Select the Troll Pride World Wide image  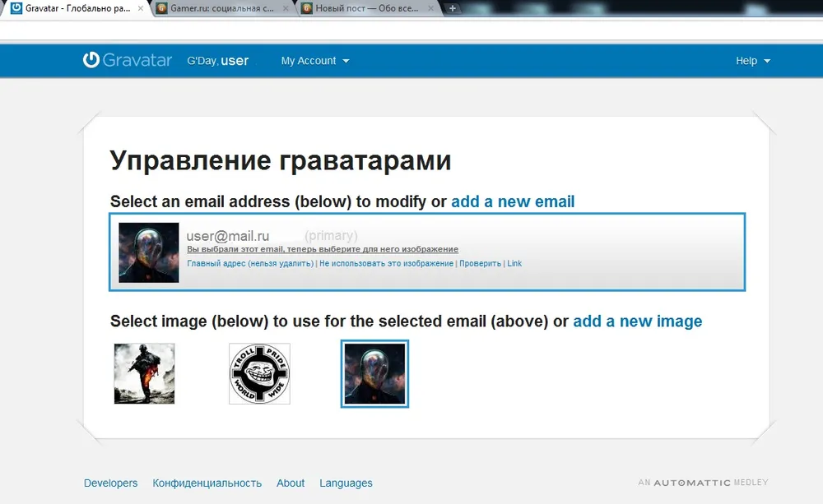(259, 373)
